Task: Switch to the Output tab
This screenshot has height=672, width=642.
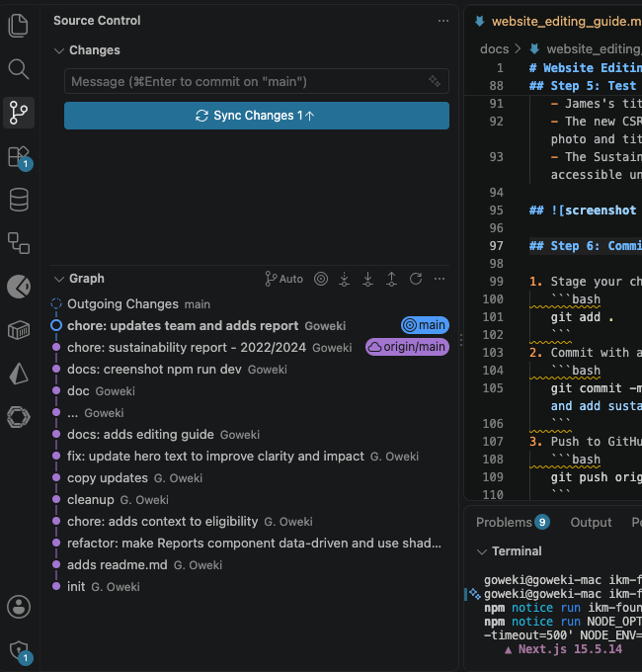Action: [591, 523]
